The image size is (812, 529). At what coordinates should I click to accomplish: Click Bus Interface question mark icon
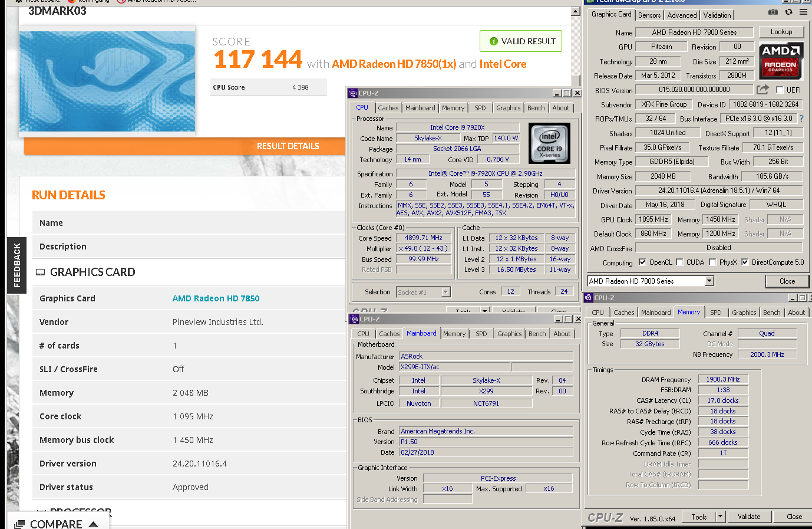801,119
